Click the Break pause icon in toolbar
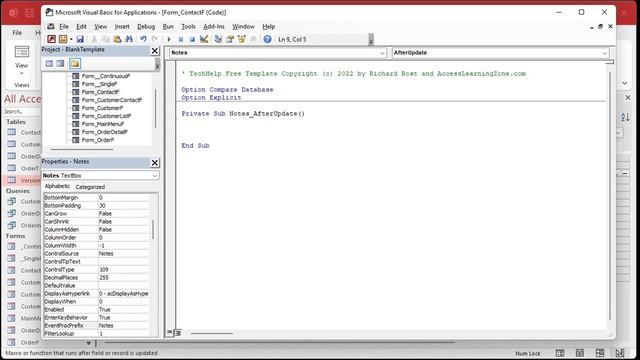The height and width of the screenshot is (360, 640). (181, 39)
